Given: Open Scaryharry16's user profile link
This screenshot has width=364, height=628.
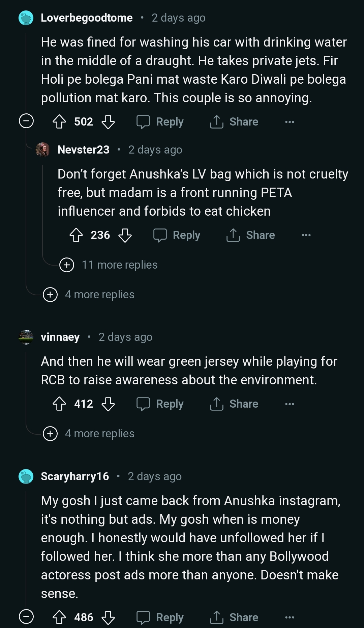Looking at the screenshot, I should (x=75, y=476).
